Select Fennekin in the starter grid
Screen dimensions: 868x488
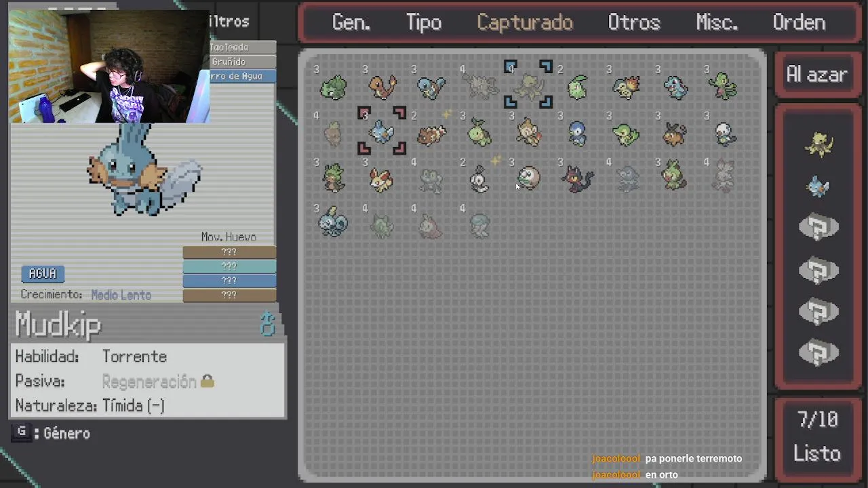click(382, 180)
